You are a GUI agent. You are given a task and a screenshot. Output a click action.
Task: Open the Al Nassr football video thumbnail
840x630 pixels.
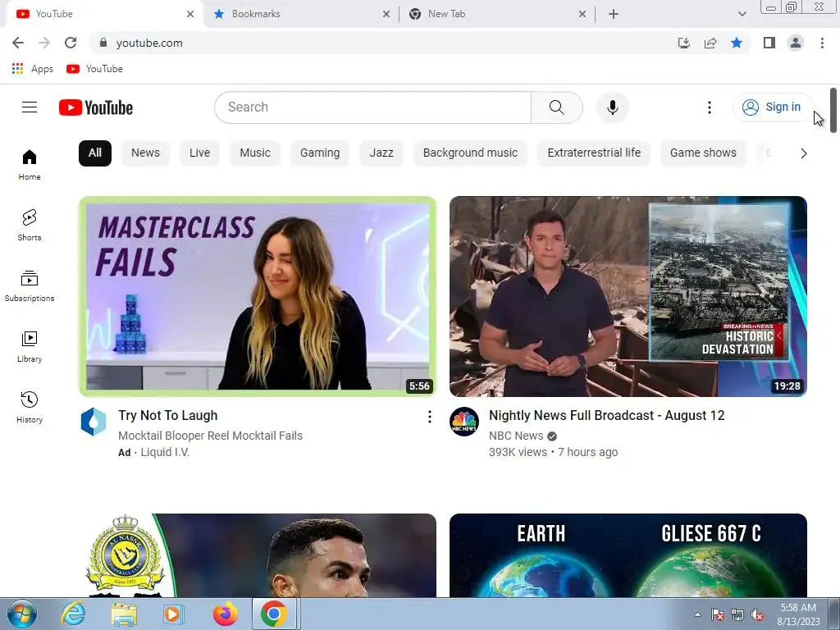coord(258,555)
